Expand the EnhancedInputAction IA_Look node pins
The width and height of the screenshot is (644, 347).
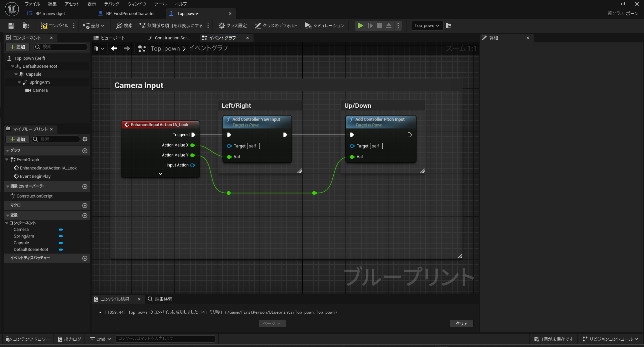pyautogui.click(x=161, y=174)
